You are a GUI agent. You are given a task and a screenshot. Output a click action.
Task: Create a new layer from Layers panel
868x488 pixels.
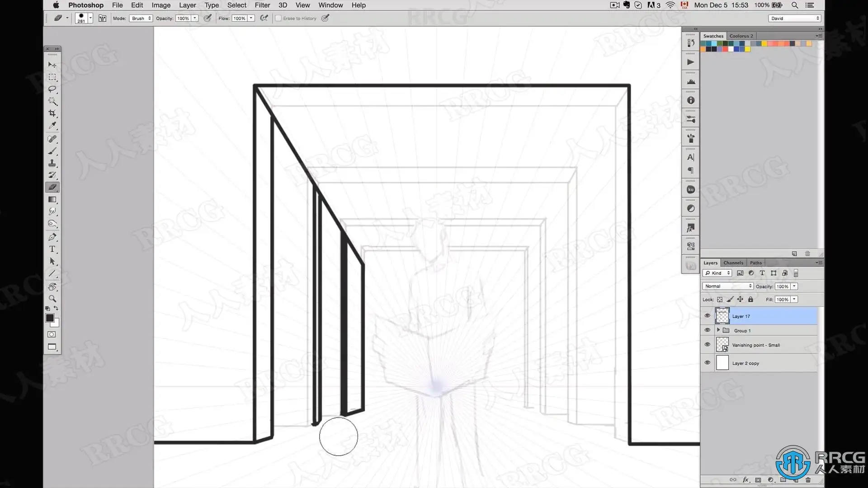[x=796, y=480]
